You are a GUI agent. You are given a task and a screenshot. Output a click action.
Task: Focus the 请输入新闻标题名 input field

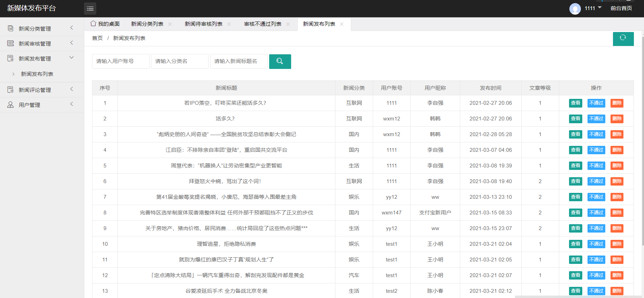tap(239, 61)
